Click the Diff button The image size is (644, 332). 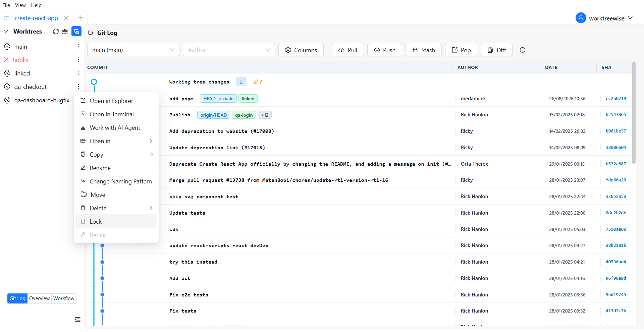pos(496,50)
